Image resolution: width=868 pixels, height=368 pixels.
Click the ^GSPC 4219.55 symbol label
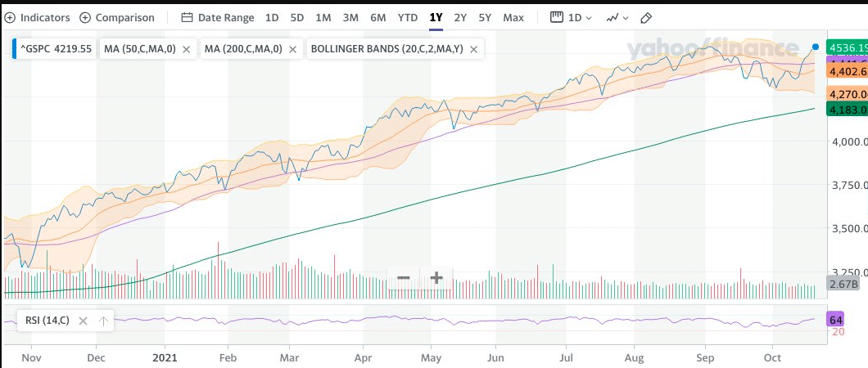(56, 49)
